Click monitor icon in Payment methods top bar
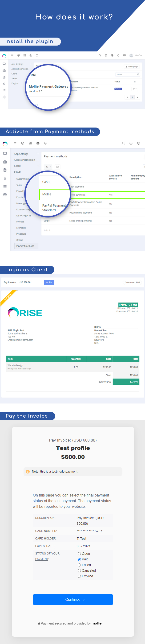The width and height of the screenshot is (145, 644). pyautogui.click(x=46, y=143)
